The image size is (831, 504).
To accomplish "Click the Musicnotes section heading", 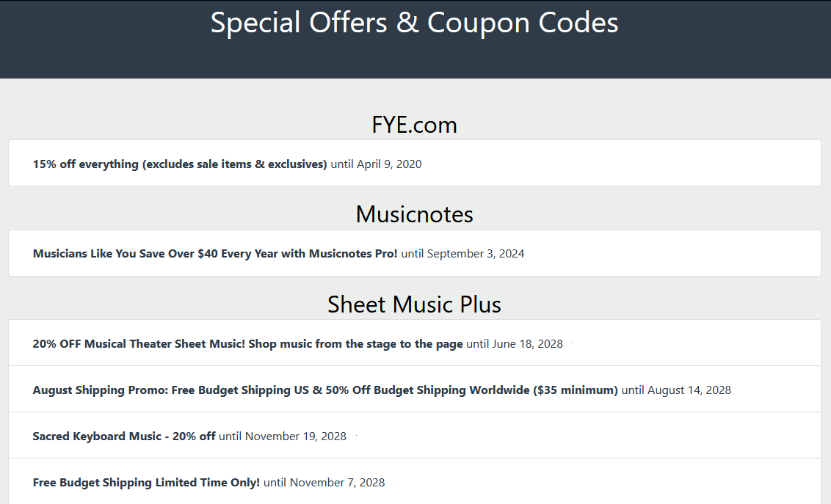I will 414,214.
